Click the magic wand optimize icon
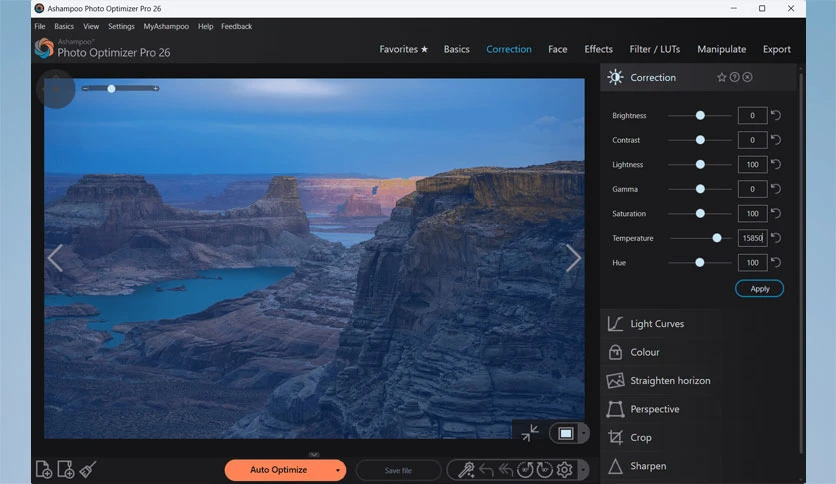The height and width of the screenshot is (484, 836). (466, 470)
